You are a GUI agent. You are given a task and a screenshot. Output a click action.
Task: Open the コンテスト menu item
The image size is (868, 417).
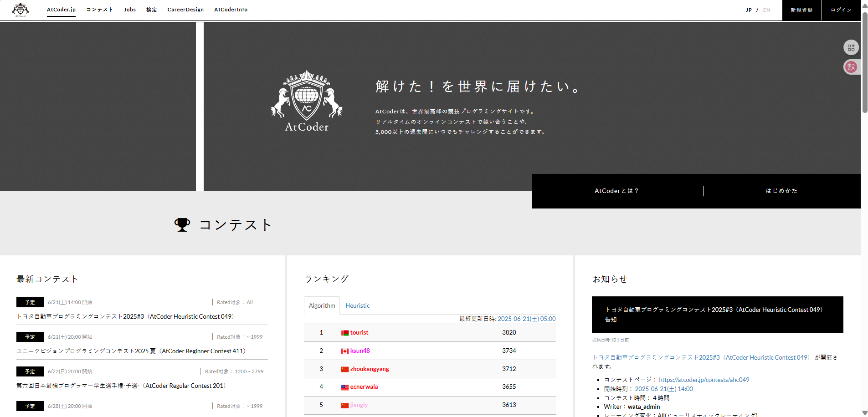pos(99,10)
